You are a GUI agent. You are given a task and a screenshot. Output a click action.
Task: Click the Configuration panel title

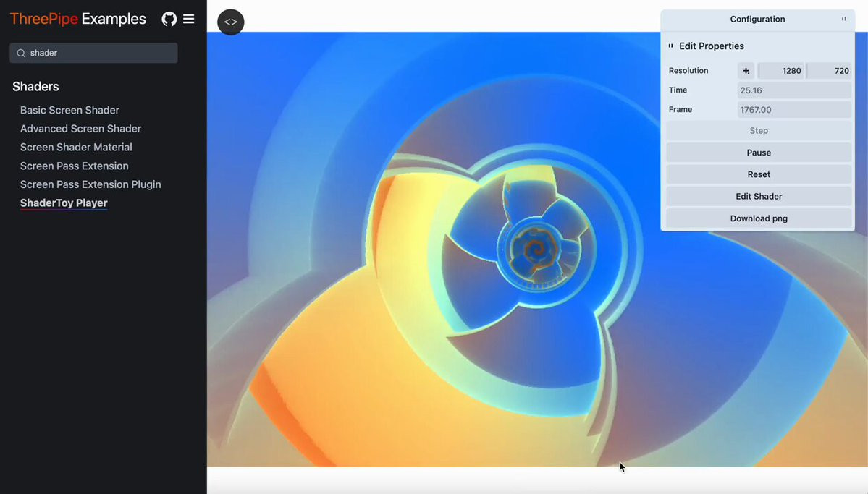(757, 19)
